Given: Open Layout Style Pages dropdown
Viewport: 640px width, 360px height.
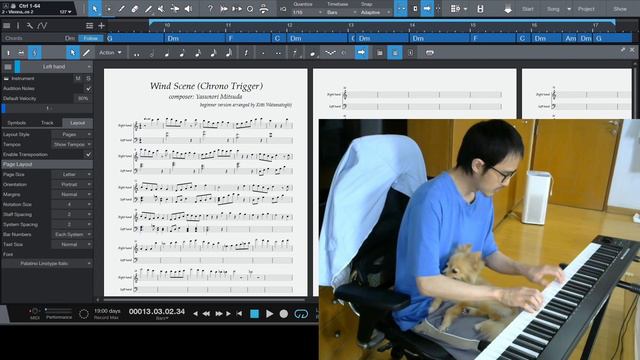Looking at the screenshot, I should tap(72, 134).
